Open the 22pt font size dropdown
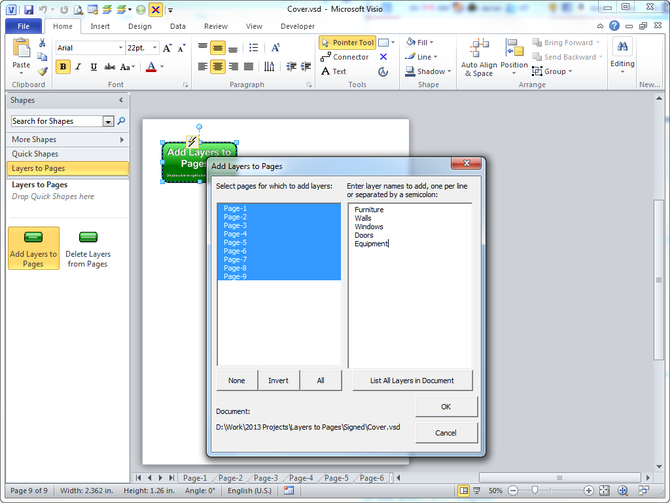This screenshot has width=670, height=503. tap(155, 48)
